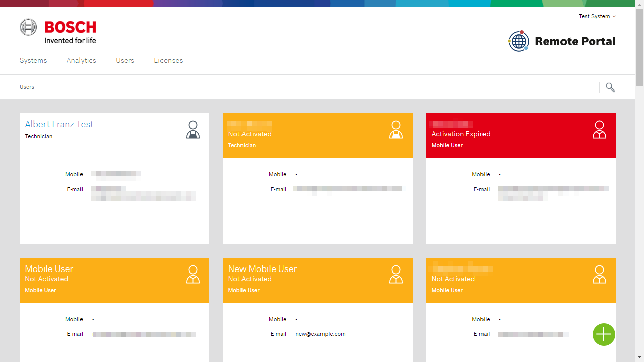Open the Systems tab
Viewport: 644px width, 362px height.
click(x=33, y=60)
